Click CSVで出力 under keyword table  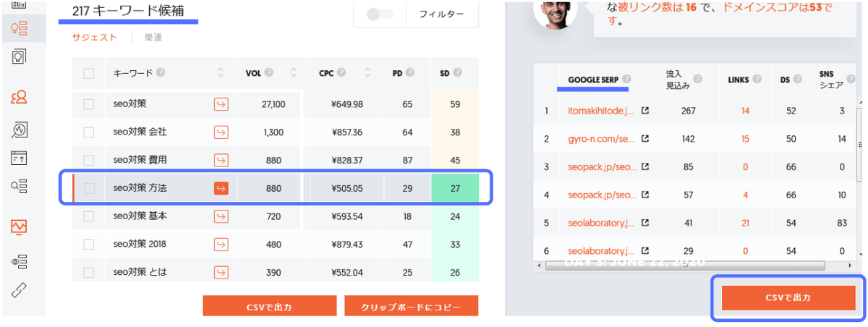[x=268, y=307]
